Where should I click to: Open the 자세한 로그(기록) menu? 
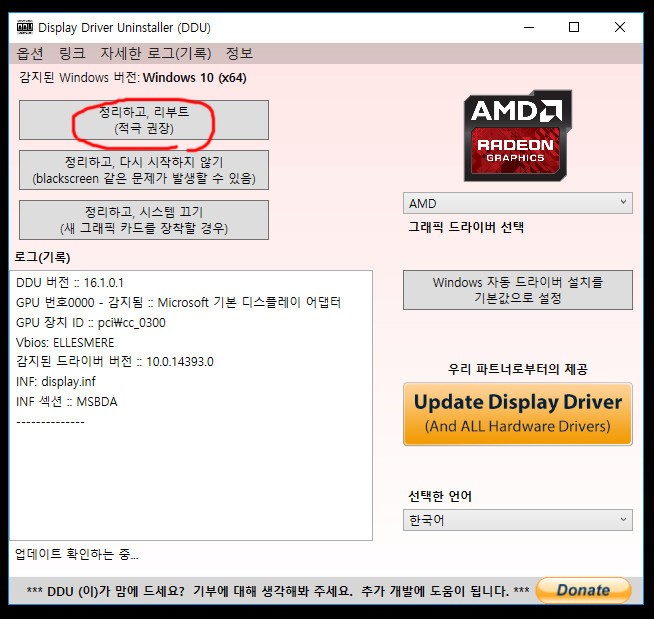coord(156,53)
